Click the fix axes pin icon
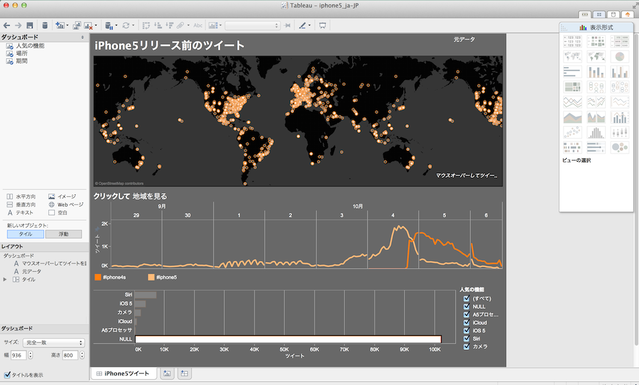The height and width of the screenshot is (385, 639). 287,25
